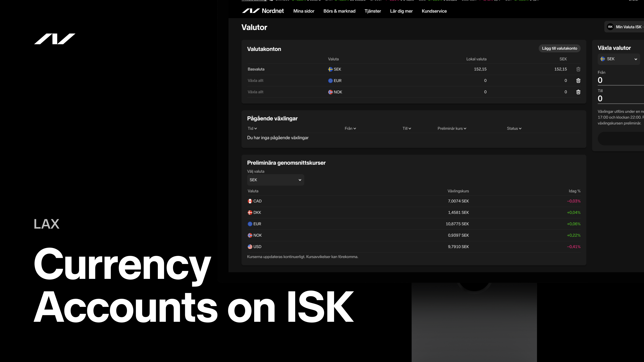Click the Preliminära genomsnittskurser heading

[x=286, y=163]
